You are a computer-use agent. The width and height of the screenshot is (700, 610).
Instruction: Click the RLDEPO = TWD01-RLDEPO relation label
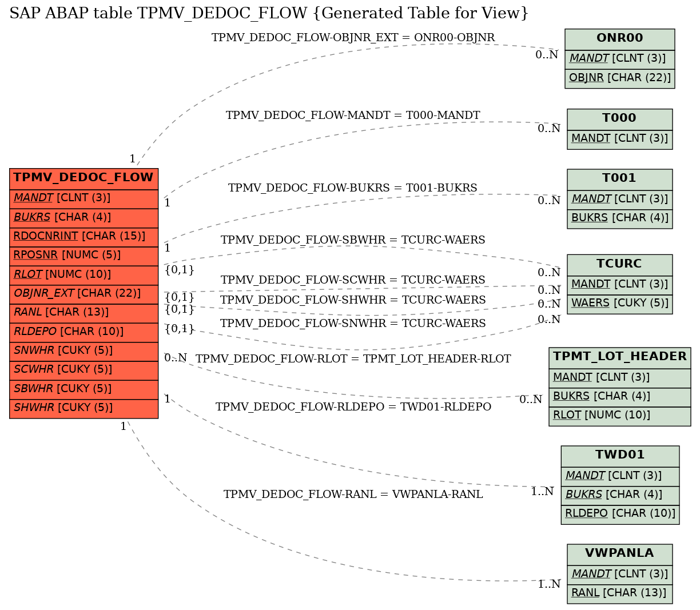(353, 407)
